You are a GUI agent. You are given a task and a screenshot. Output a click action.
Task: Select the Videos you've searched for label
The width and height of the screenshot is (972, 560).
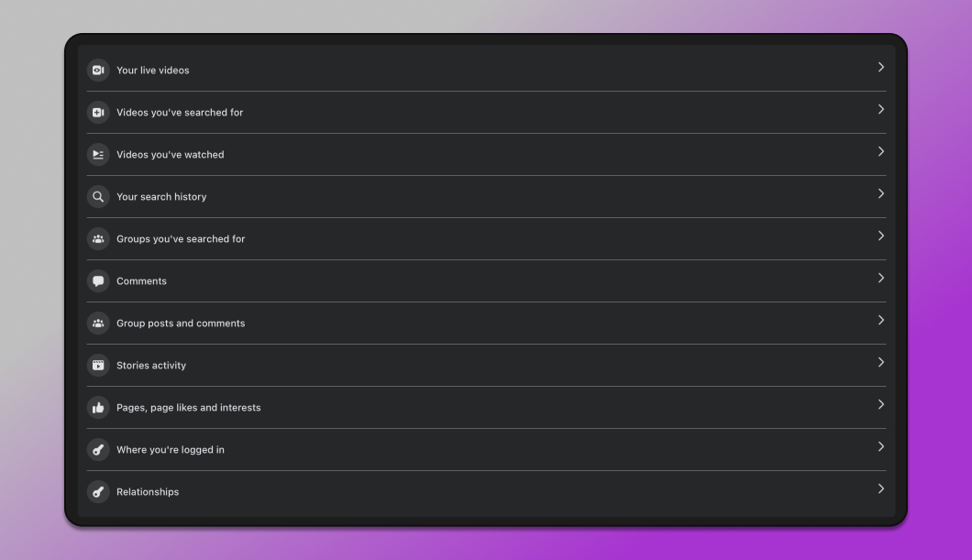(180, 112)
